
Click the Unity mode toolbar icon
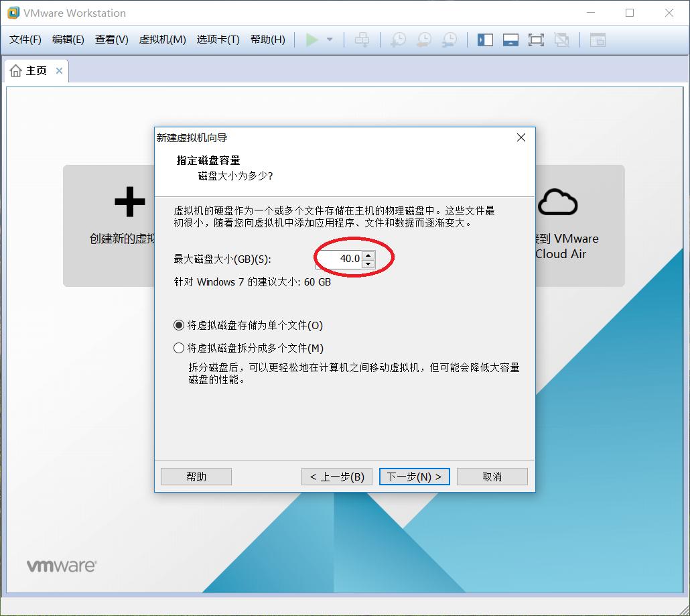point(561,40)
